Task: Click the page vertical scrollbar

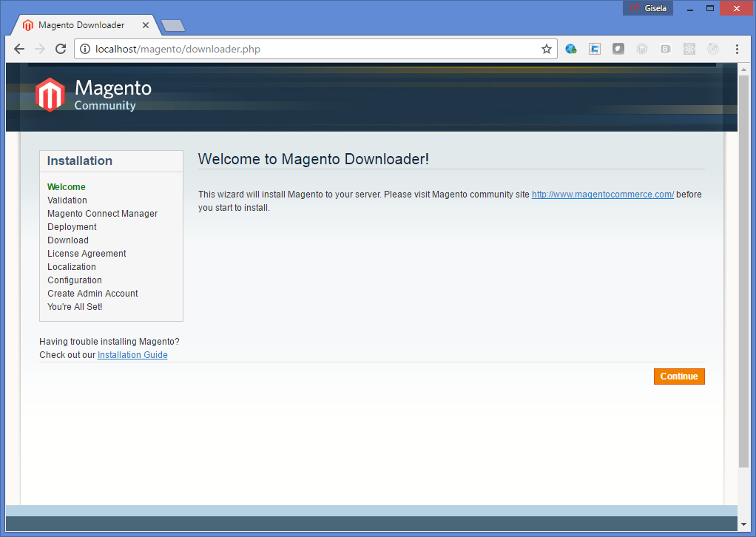Action: (743, 266)
